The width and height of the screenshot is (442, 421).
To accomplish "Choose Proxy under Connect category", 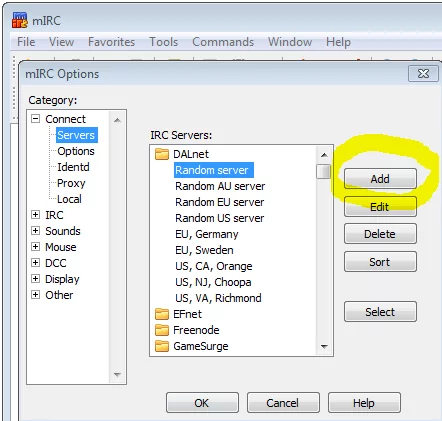I will tap(71, 183).
